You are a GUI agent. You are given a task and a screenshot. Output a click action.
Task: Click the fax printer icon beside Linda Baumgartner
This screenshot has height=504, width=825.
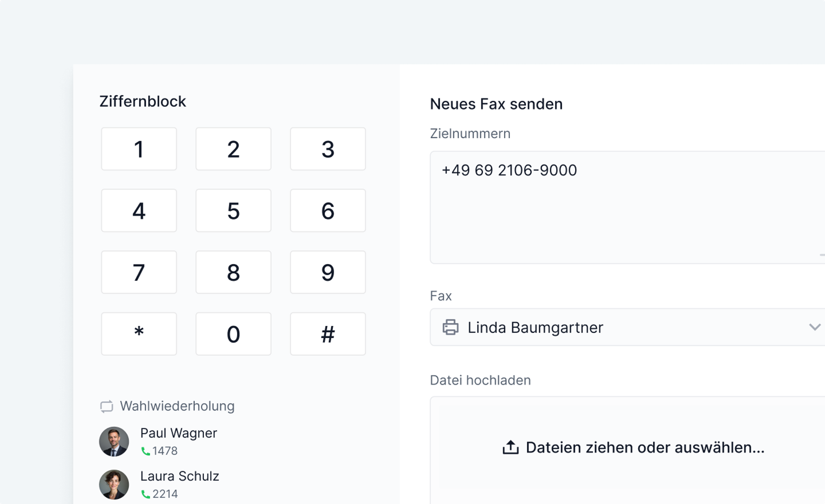click(x=450, y=327)
